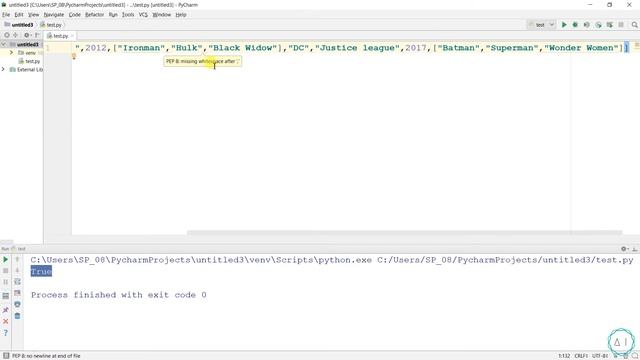The image size is (640, 360).
Task: Open the Code menu
Action: (x=75, y=15)
